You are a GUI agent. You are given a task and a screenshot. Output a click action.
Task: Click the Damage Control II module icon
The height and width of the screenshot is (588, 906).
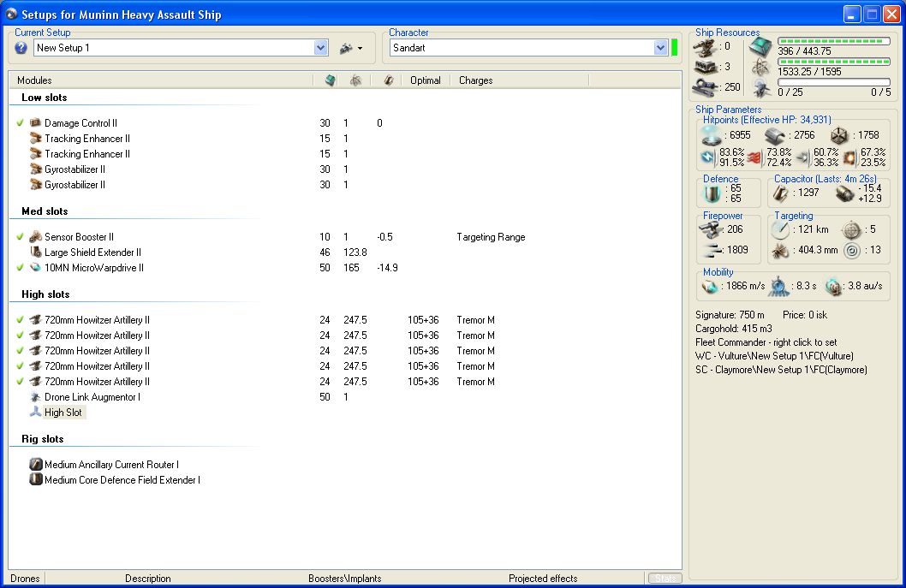click(x=35, y=123)
